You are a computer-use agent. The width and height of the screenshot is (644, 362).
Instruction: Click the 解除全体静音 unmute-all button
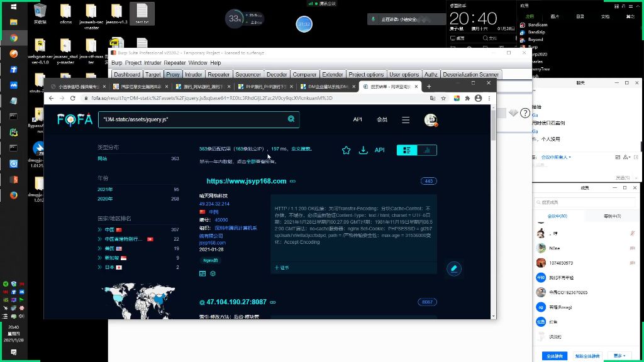coord(587,356)
